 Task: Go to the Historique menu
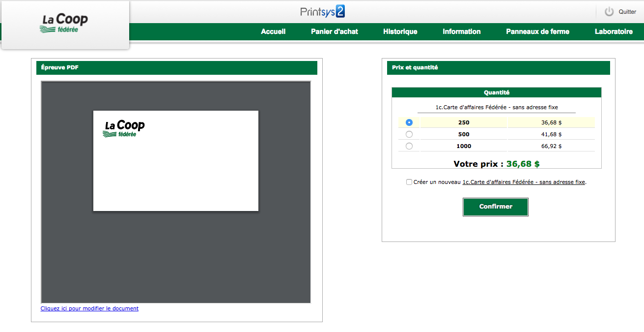[x=400, y=31]
